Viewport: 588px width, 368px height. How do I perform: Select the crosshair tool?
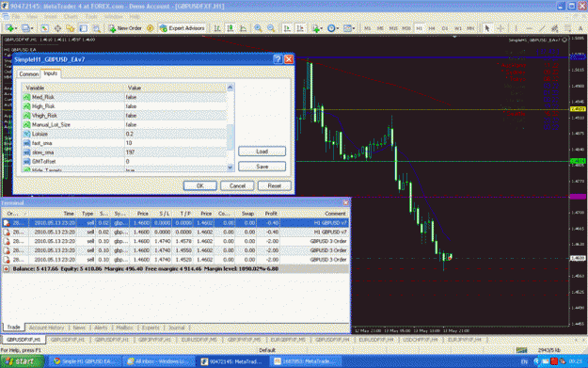tap(501, 28)
